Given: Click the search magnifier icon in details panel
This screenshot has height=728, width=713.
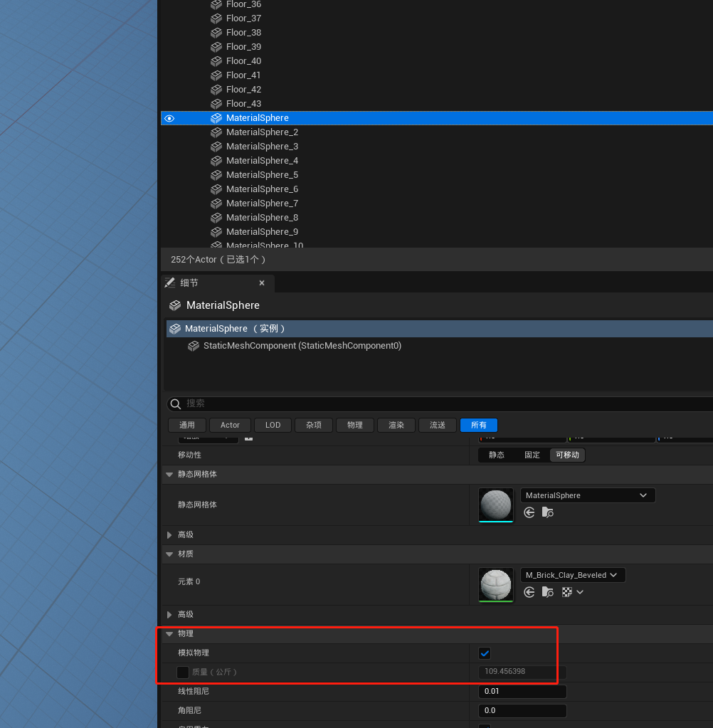Looking at the screenshot, I should tap(176, 404).
